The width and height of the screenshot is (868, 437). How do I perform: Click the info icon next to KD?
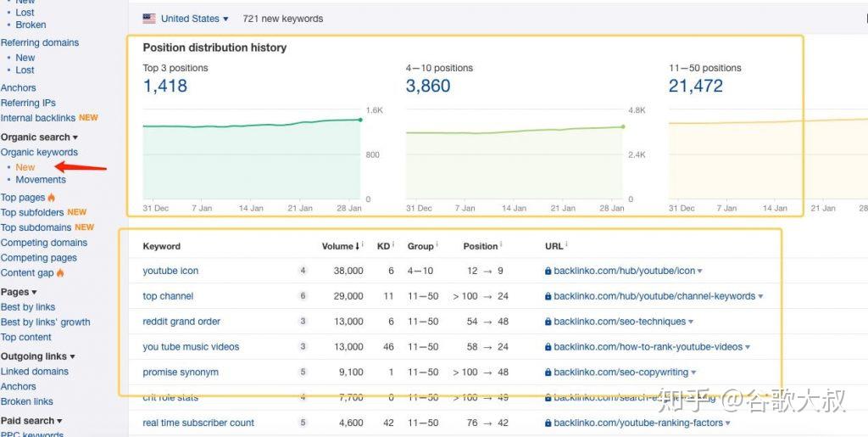click(393, 244)
